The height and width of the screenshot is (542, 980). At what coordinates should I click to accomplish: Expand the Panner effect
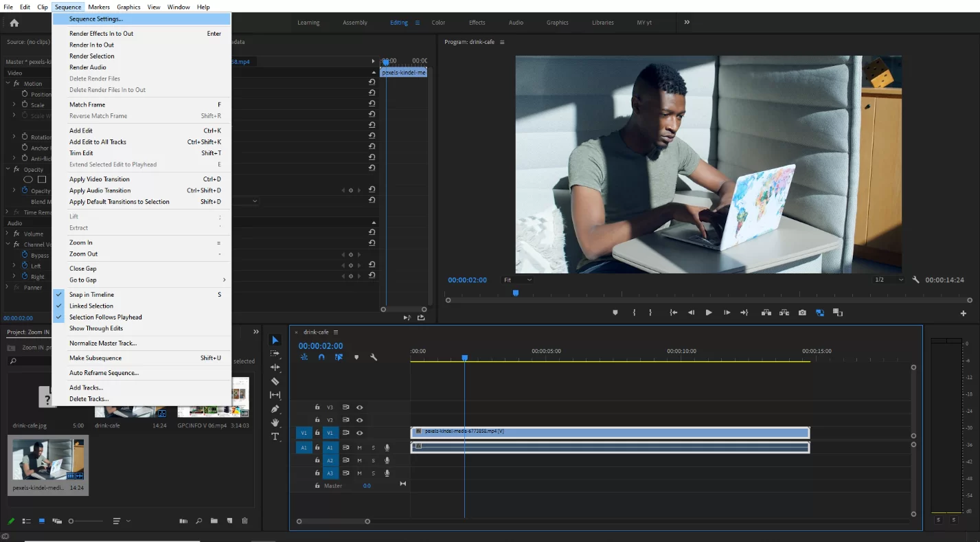[8, 287]
